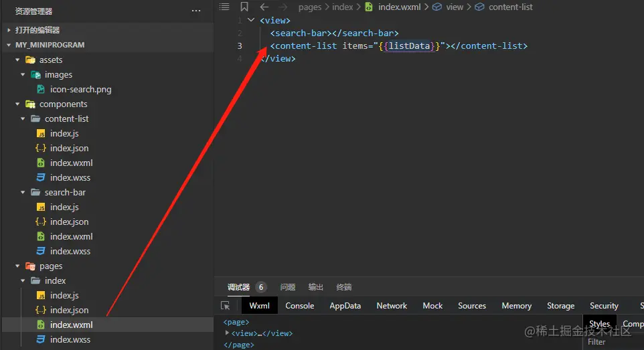Open index.wxss in search-bar folder
Image resolution: width=644 pixels, height=350 pixels.
pos(70,252)
